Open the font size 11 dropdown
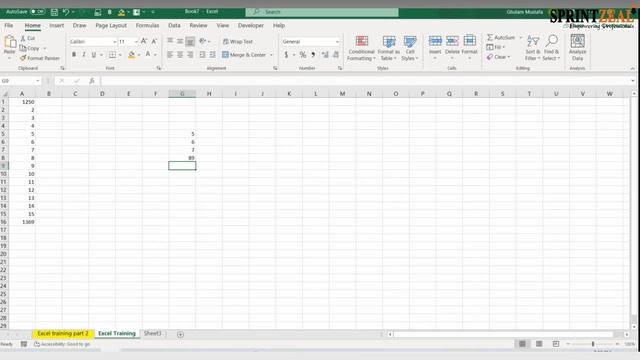The height and width of the screenshot is (360, 640). (x=136, y=42)
